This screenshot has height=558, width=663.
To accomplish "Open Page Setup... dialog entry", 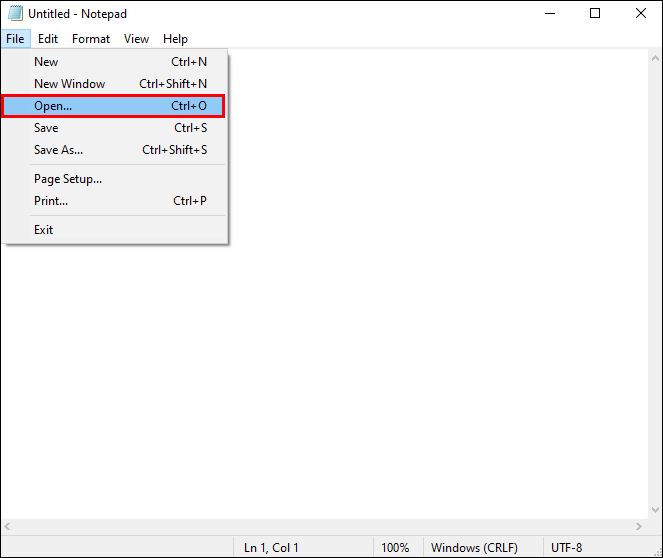I will tap(114, 179).
